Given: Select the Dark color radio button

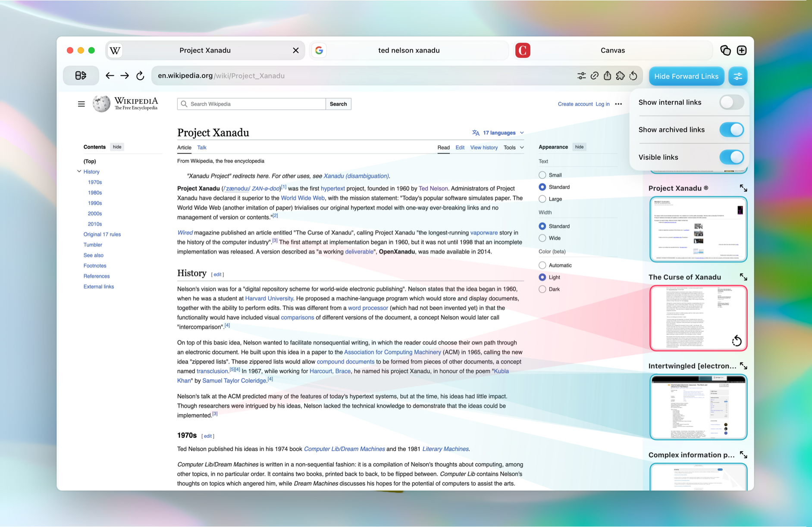Looking at the screenshot, I should pos(542,289).
